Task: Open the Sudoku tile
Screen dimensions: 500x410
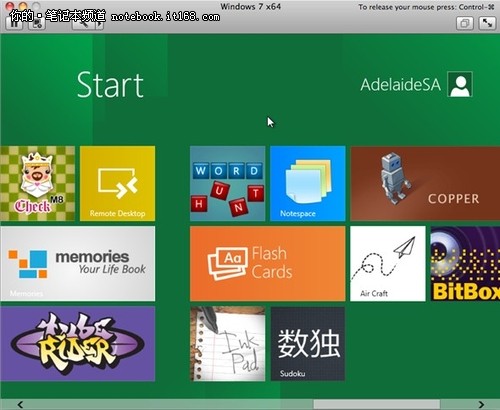Action: coord(308,344)
